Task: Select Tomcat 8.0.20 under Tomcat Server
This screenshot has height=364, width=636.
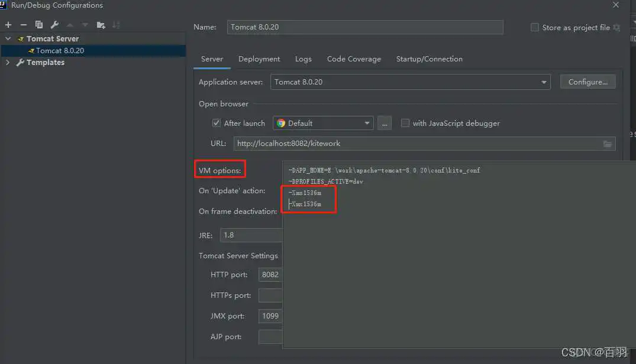Action: [59, 50]
